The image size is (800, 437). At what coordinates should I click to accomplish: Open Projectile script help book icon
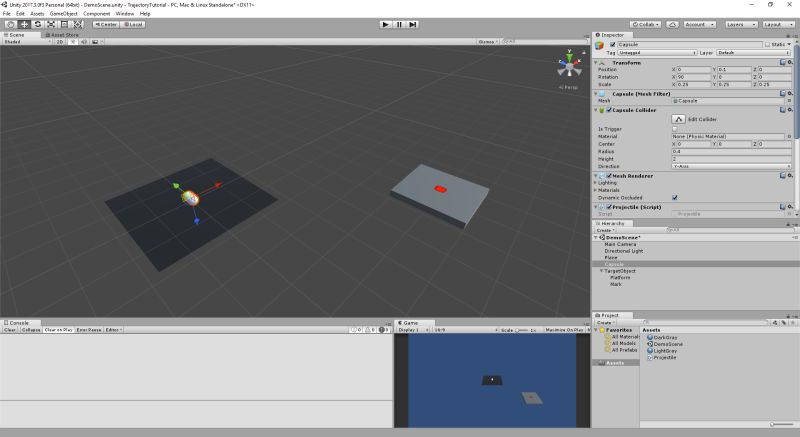pyautogui.click(x=783, y=207)
